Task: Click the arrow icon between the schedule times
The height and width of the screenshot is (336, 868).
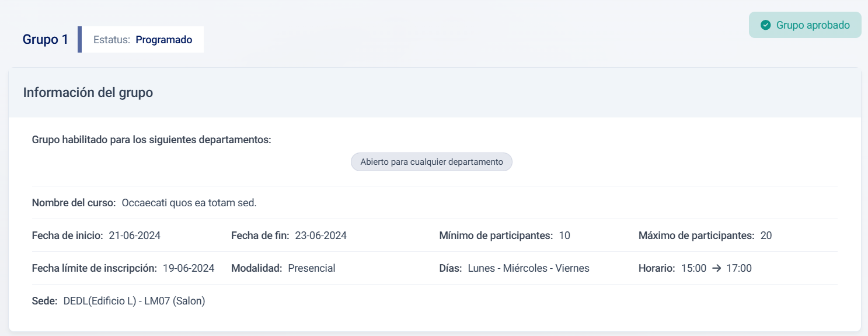Action: point(716,268)
